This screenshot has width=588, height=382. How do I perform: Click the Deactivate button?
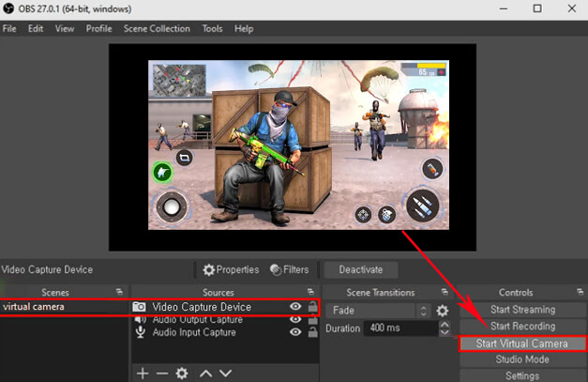coord(361,269)
